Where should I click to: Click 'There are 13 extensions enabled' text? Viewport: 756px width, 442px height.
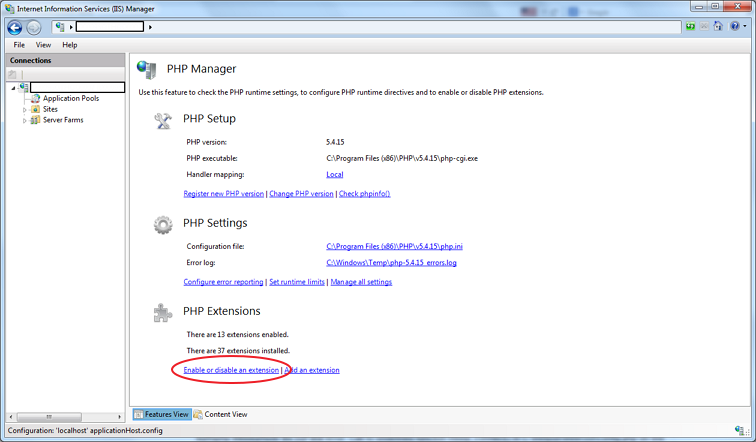[x=238, y=335]
